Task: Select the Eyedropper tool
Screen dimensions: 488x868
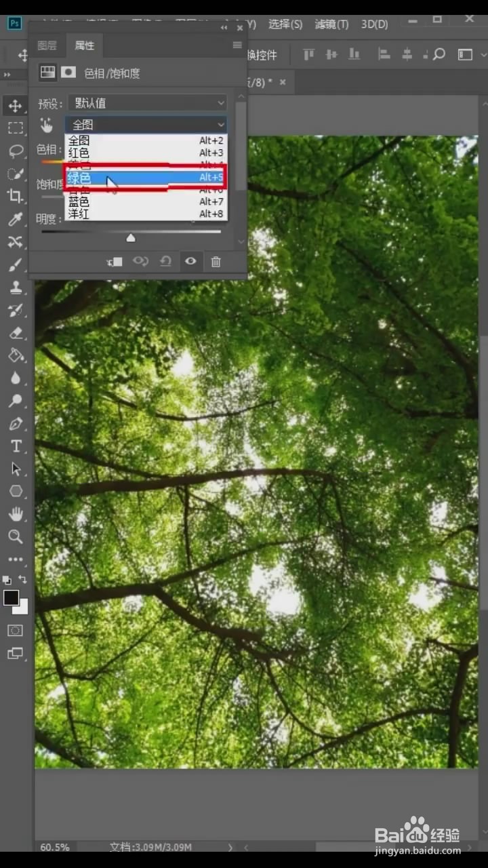Action: [14, 219]
